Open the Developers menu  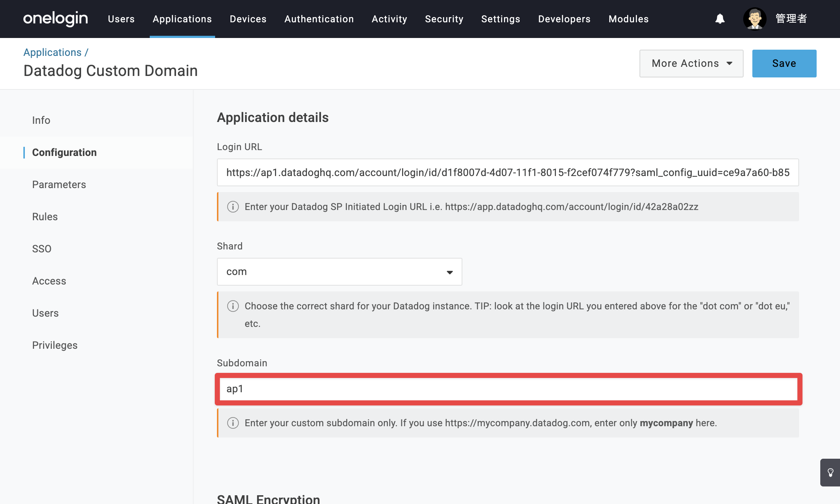pos(564,19)
